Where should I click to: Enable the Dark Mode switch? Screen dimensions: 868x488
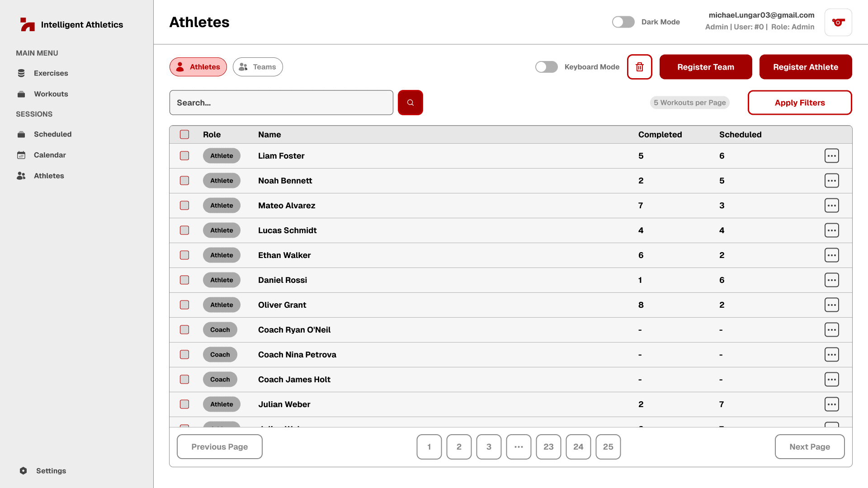623,22
